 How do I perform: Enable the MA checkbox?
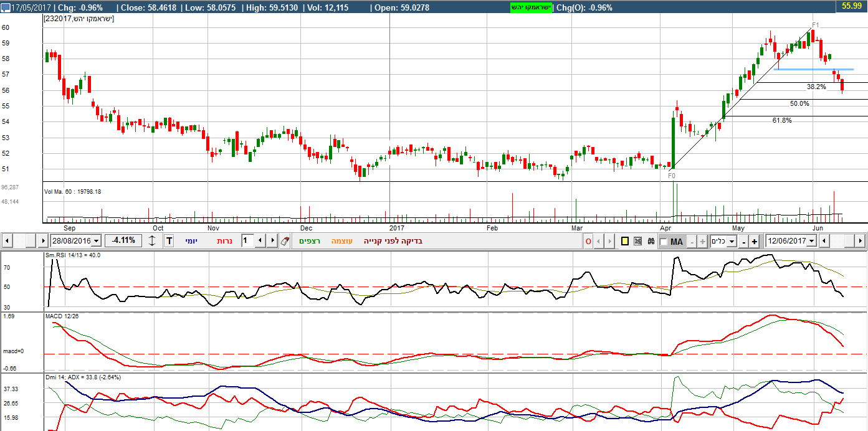coord(663,242)
